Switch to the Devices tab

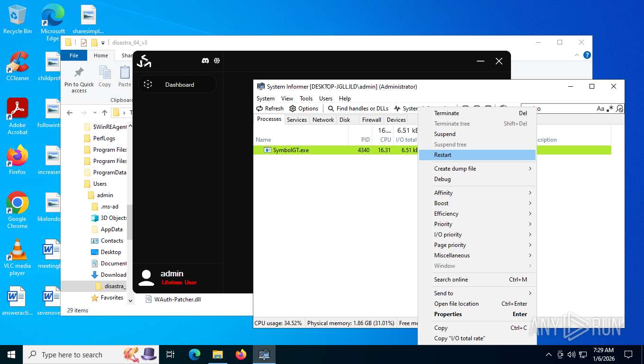pyautogui.click(x=396, y=120)
